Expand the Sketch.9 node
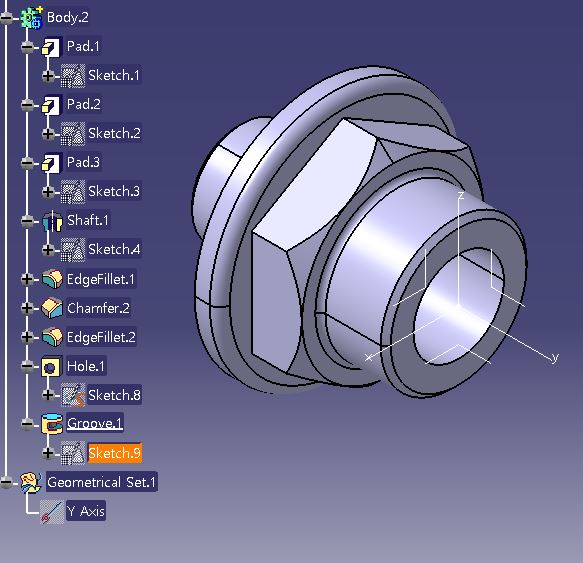This screenshot has width=583, height=563. (x=48, y=453)
